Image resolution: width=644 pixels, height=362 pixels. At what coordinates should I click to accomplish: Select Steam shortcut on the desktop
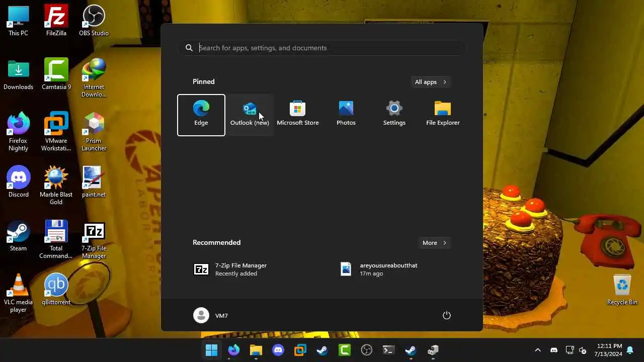click(18, 236)
